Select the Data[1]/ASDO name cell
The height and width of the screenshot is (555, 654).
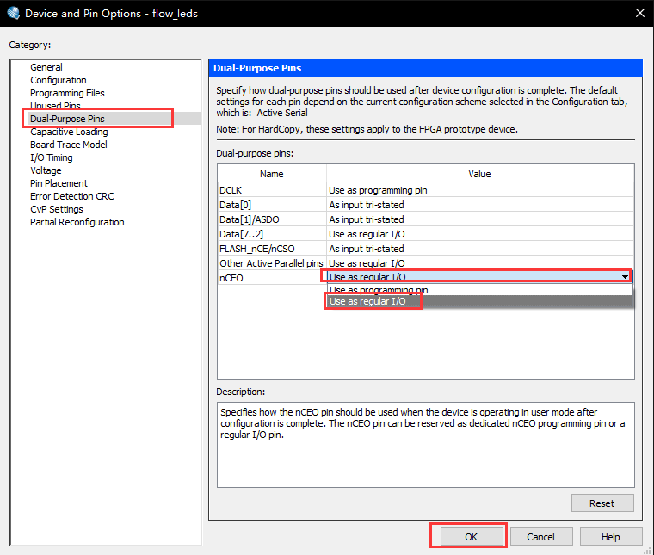click(272, 219)
